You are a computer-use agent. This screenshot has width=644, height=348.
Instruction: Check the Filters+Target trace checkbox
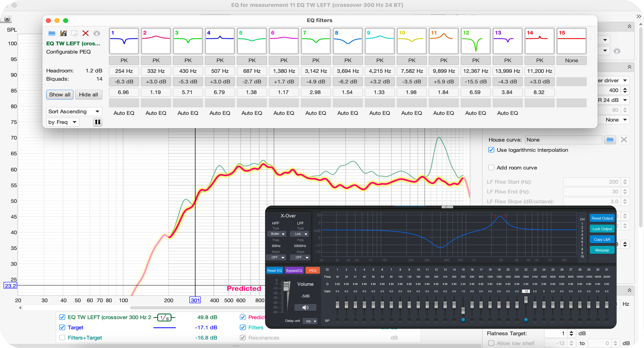[x=62, y=338]
